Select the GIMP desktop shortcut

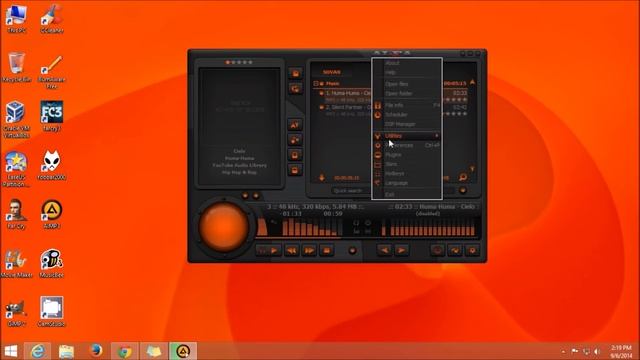(x=16, y=312)
